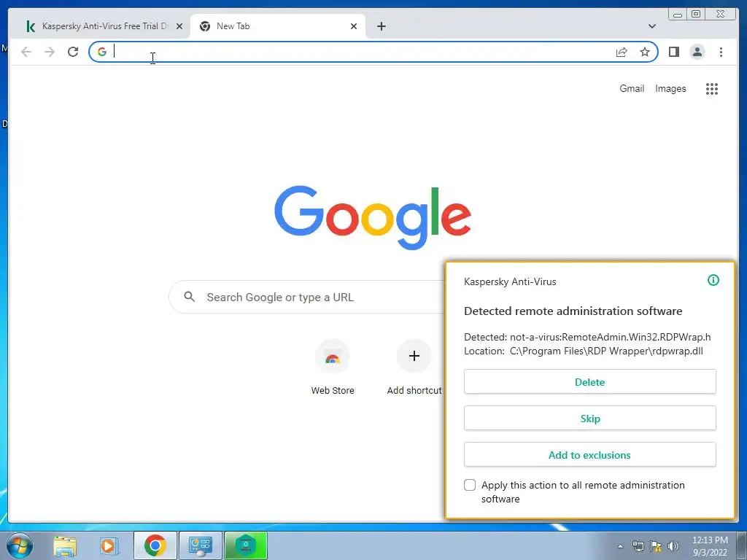
Task: Open Windows Explorer from taskbar
Action: click(65, 545)
